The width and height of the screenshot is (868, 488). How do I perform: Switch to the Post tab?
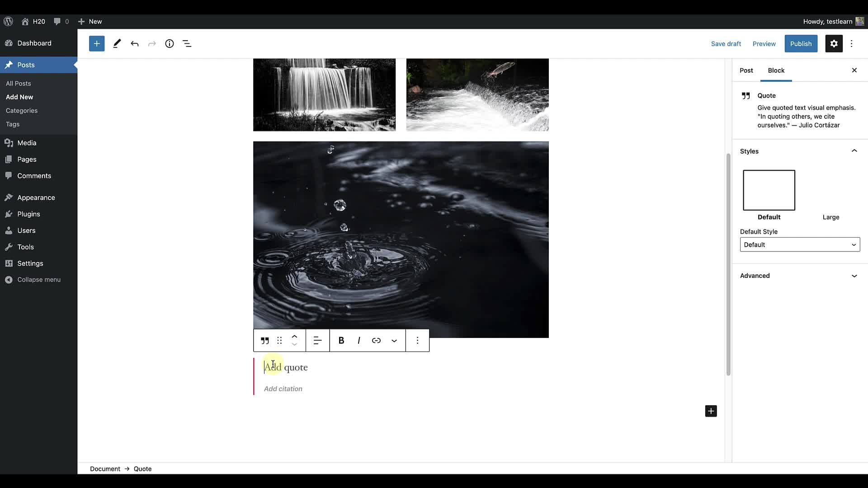coord(746,70)
